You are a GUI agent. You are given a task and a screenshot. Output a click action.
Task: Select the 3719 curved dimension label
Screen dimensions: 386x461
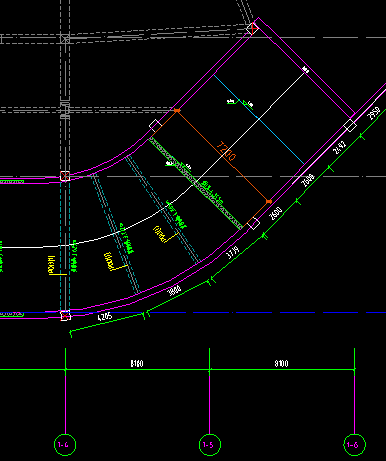[x=233, y=253]
